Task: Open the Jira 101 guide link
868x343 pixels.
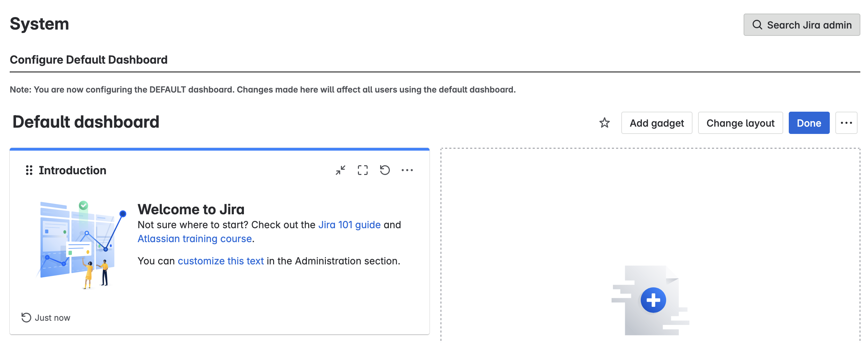Action: click(x=349, y=225)
